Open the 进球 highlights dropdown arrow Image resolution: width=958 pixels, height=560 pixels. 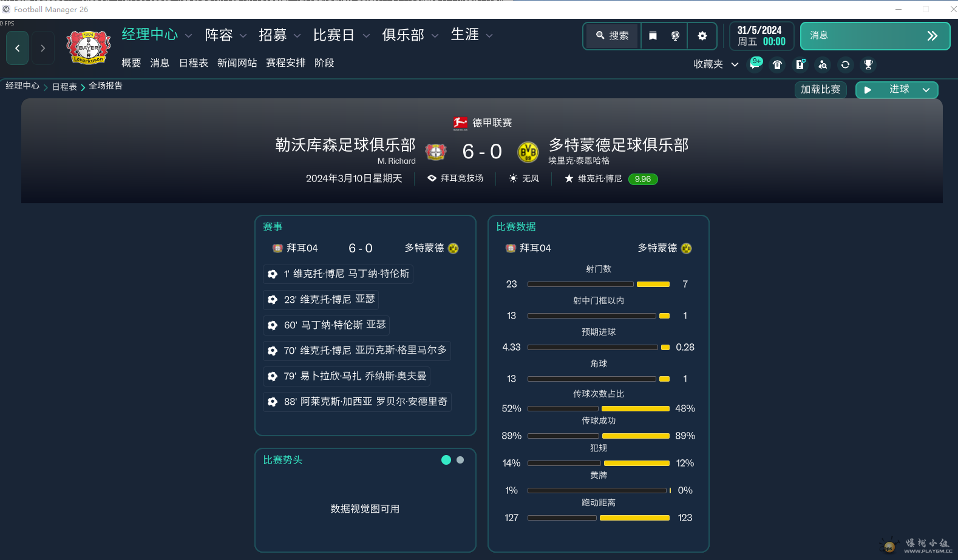pos(926,90)
